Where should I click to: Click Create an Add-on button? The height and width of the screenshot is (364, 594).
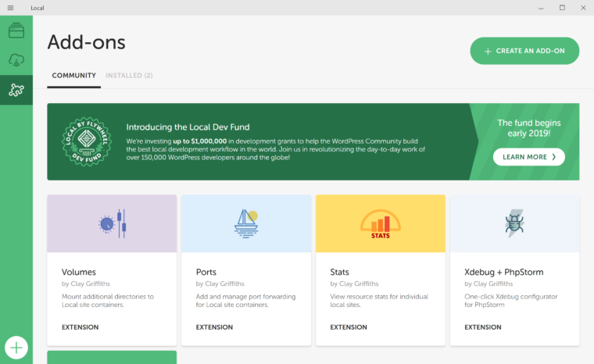[x=524, y=51]
